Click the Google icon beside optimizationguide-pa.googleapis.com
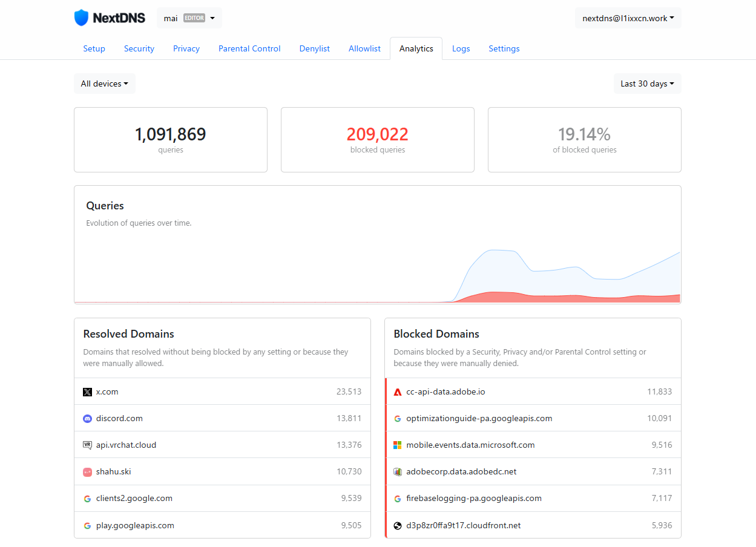This screenshot has width=756, height=547. pyautogui.click(x=398, y=419)
